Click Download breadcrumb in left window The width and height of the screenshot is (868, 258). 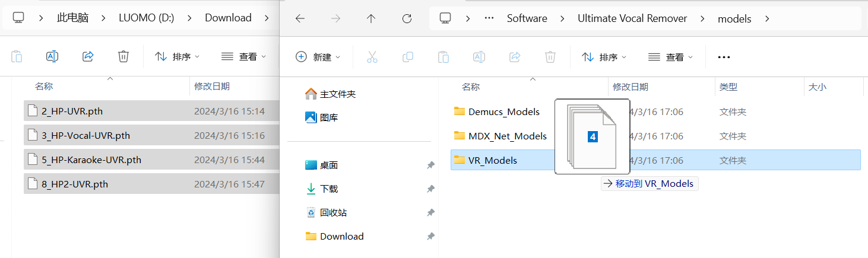(229, 18)
